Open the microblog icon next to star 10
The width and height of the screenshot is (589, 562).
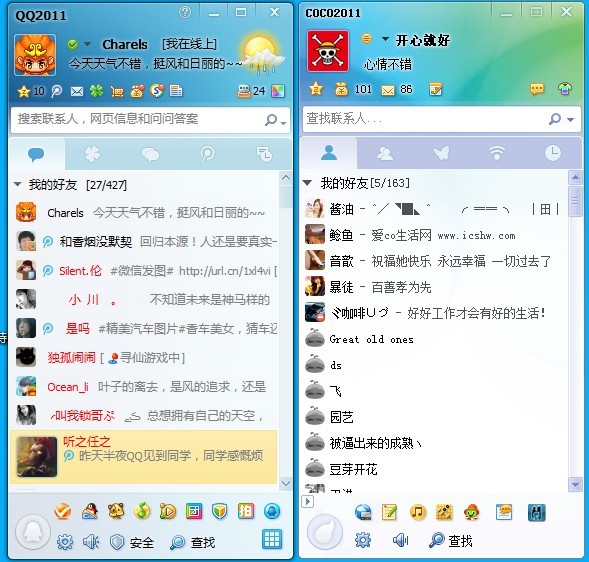coord(57,91)
